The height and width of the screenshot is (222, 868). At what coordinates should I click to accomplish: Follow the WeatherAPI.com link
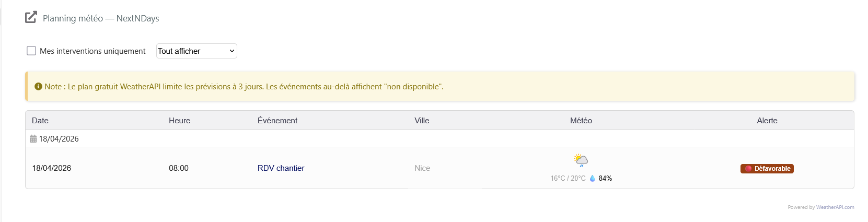pyautogui.click(x=835, y=207)
